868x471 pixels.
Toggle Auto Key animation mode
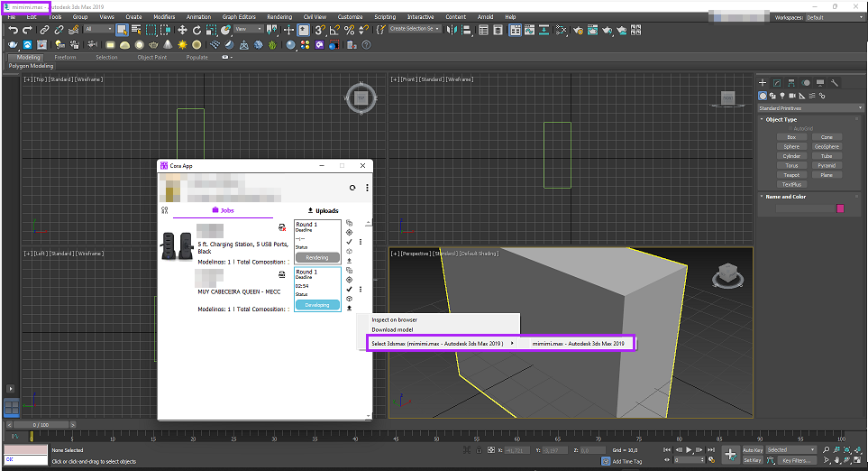[753, 449]
